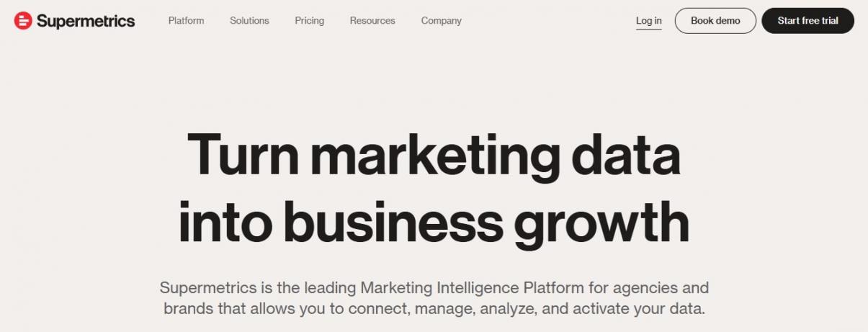The image size is (868, 332).
Task: Click the Start free trial button
Action: [x=807, y=21]
